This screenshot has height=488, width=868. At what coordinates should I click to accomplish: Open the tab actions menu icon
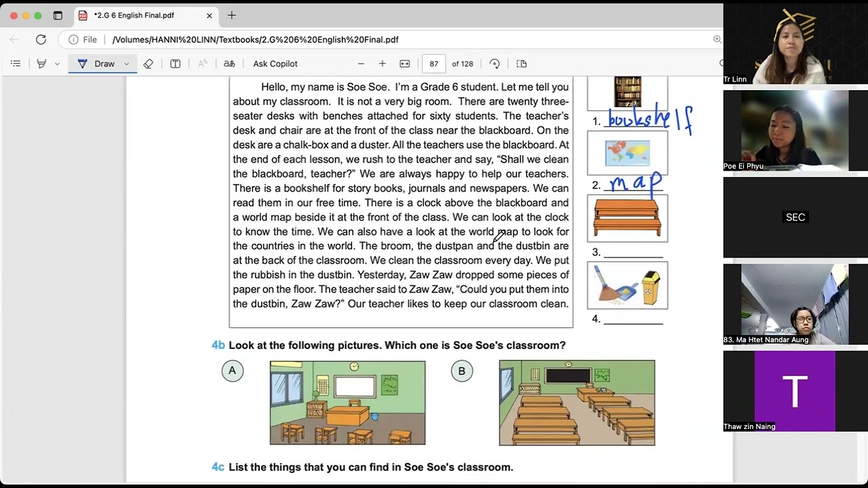tap(58, 15)
